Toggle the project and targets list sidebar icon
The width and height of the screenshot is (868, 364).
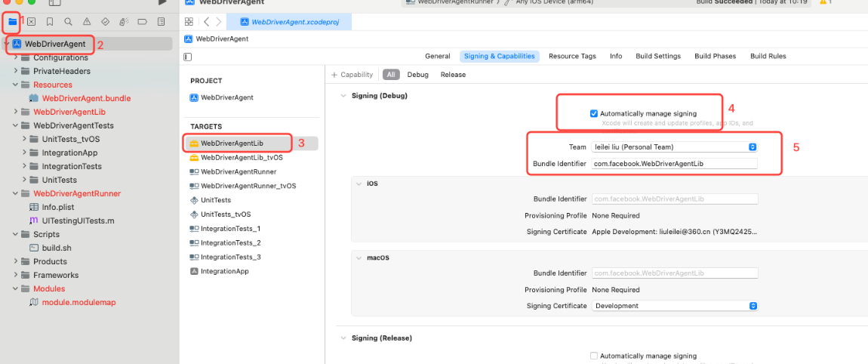coord(188,57)
